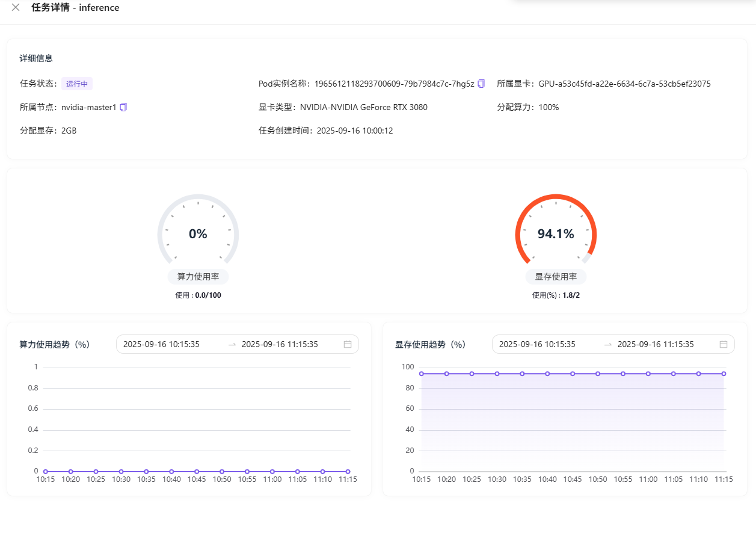Click the 0% 算力使用率 gauge

point(198,234)
